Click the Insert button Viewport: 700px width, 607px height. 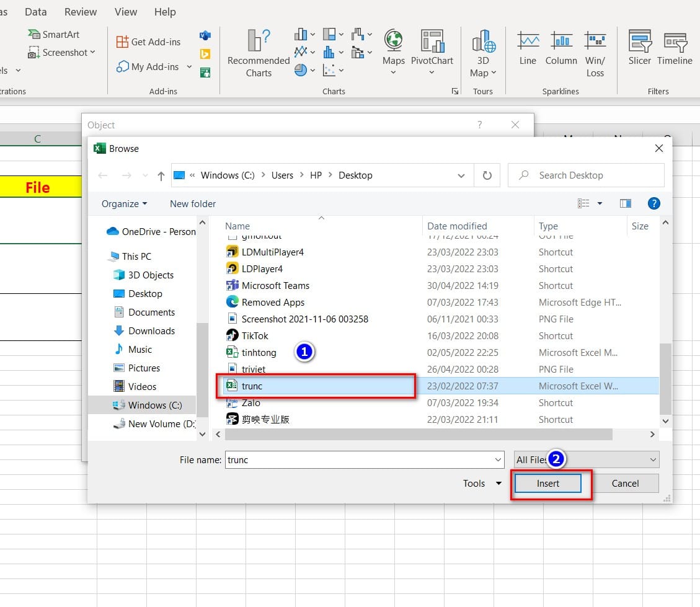pyautogui.click(x=548, y=483)
